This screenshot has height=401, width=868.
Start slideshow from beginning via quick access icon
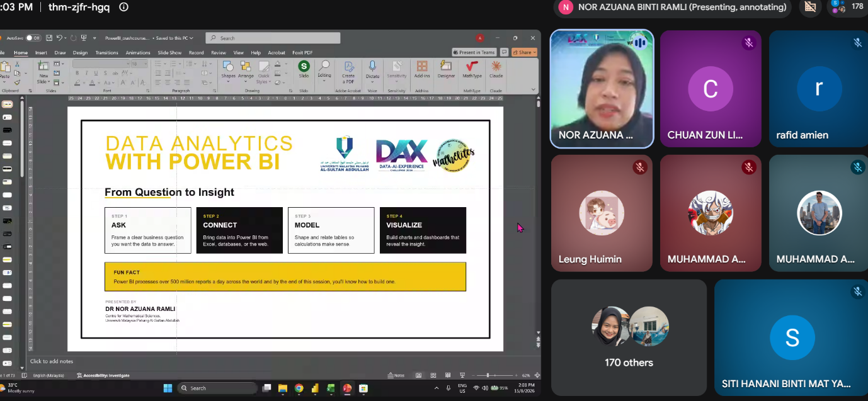[84, 38]
